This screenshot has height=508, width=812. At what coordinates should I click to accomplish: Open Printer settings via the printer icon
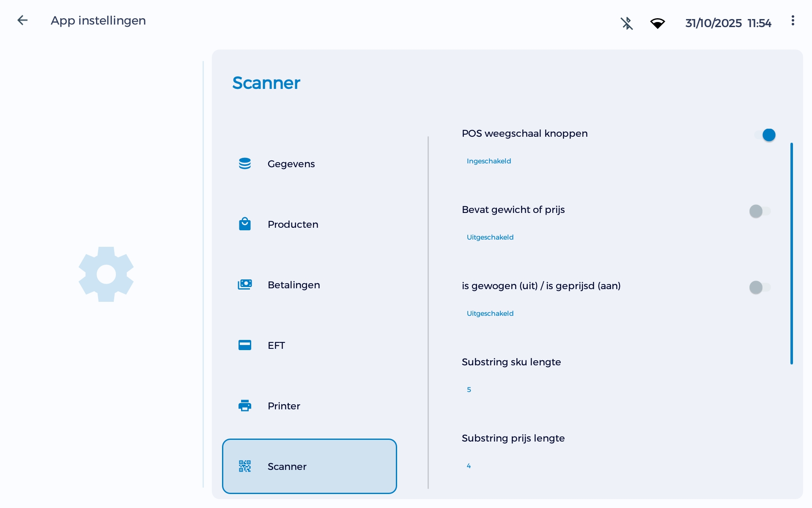(x=245, y=406)
